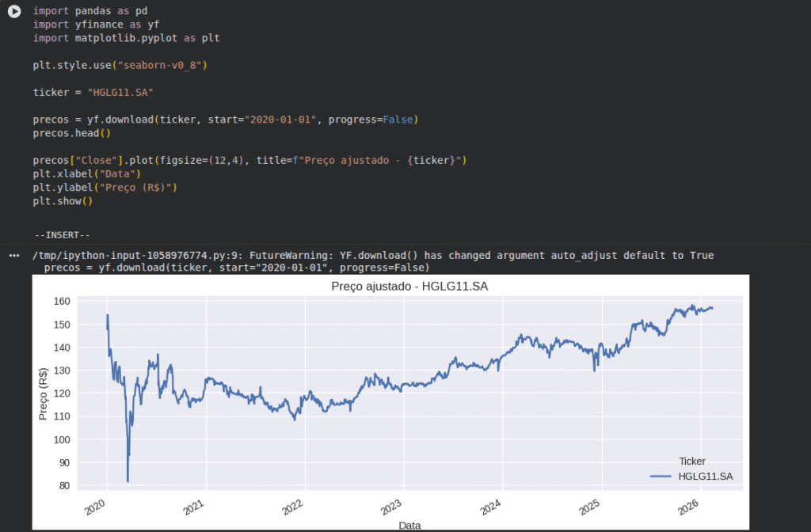Viewport: 811px width, 532px height.
Task: Place cursor on the ticker assignment line
Action: click(x=93, y=93)
